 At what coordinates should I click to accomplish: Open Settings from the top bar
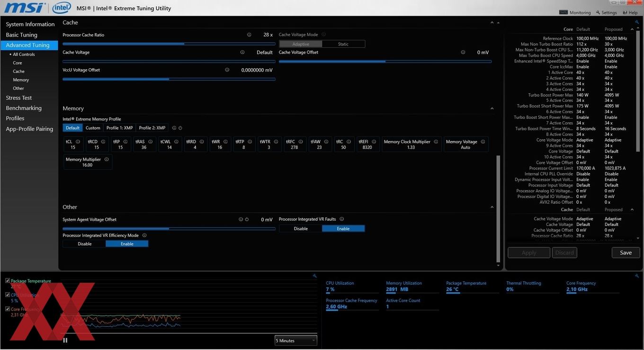(x=607, y=13)
